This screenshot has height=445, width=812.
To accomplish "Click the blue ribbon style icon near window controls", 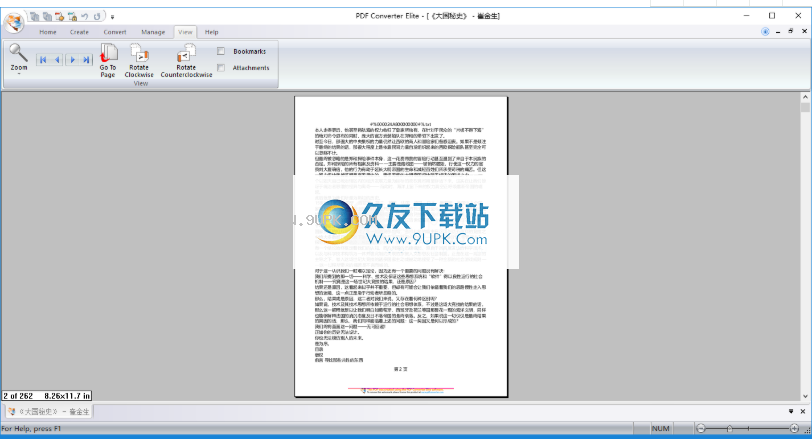I will (x=765, y=32).
